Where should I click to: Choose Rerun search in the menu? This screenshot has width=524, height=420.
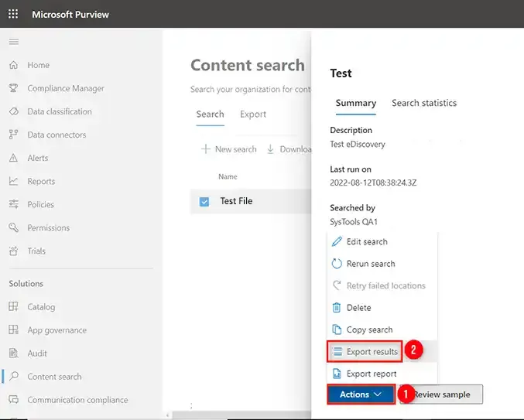coord(370,264)
